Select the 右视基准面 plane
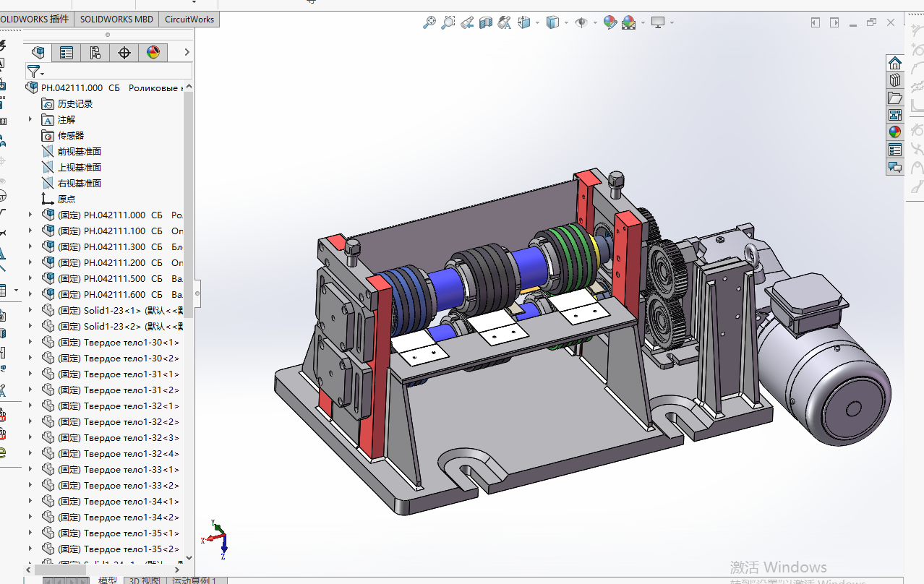The width and height of the screenshot is (924, 584). (80, 183)
